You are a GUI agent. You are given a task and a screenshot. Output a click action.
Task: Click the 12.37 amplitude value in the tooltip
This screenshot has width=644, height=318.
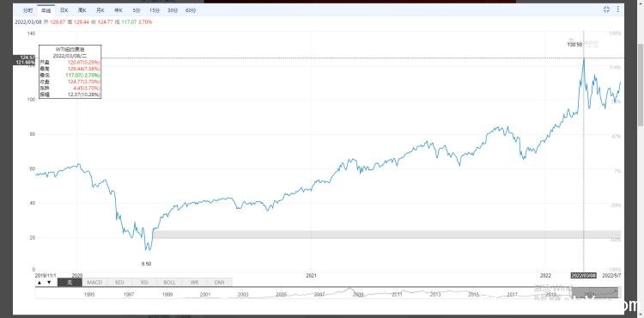(x=84, y=95)
